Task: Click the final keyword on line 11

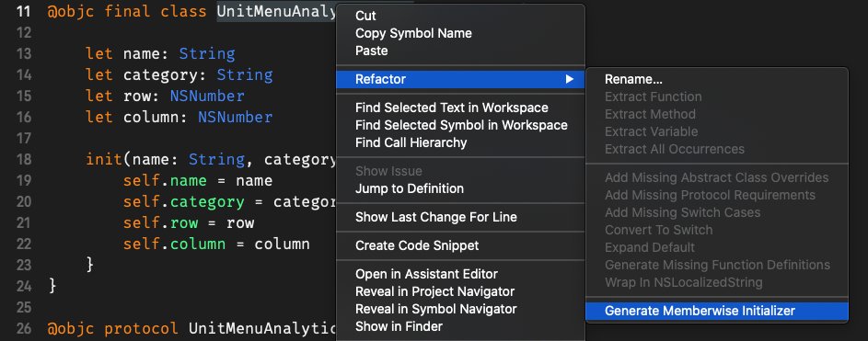Action: point(127,12)
